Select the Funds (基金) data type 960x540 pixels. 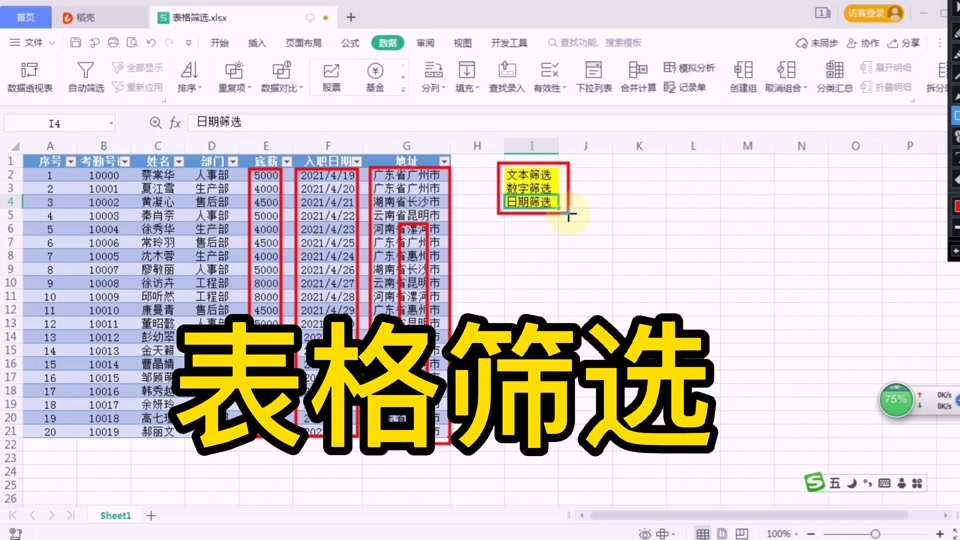pyautogui.click(x=375, y=77)
